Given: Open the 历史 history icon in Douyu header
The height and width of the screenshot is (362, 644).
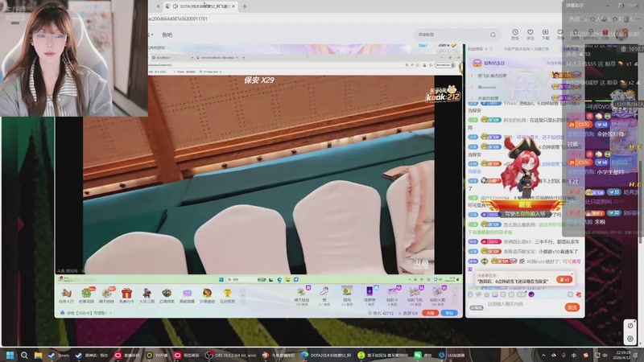Looking at the screenshot, I should [515, 34].
